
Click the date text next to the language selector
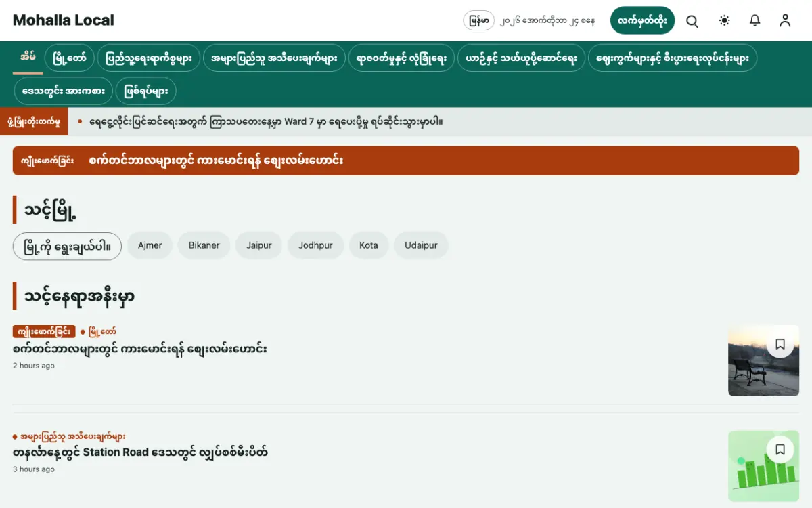click(x=548, y=21)
